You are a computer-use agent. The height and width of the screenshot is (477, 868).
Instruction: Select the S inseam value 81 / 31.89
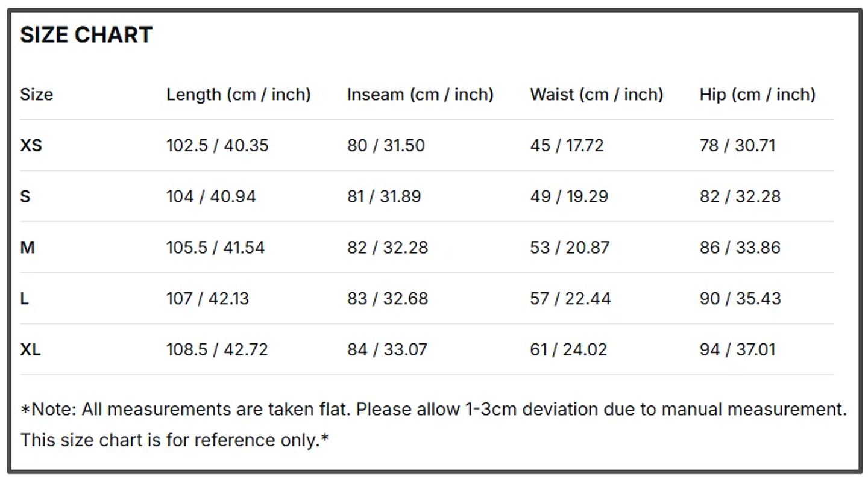pos(384,197)
